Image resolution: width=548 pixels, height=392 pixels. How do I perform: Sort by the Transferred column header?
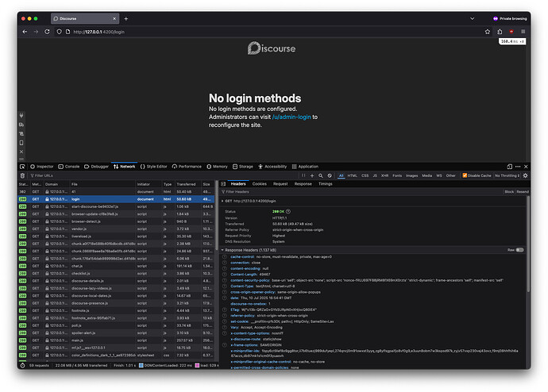(188, 184)
